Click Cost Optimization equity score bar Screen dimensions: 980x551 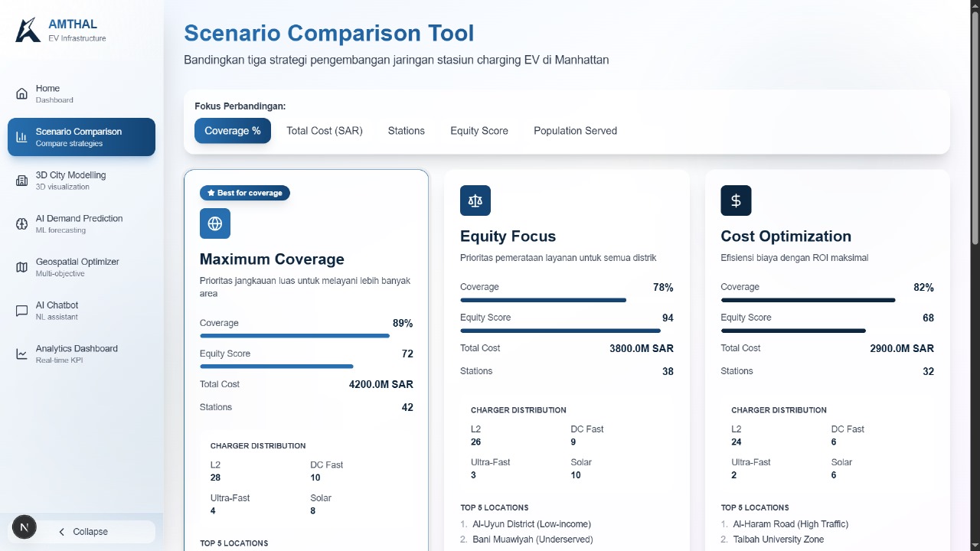[x=827, y=331]
